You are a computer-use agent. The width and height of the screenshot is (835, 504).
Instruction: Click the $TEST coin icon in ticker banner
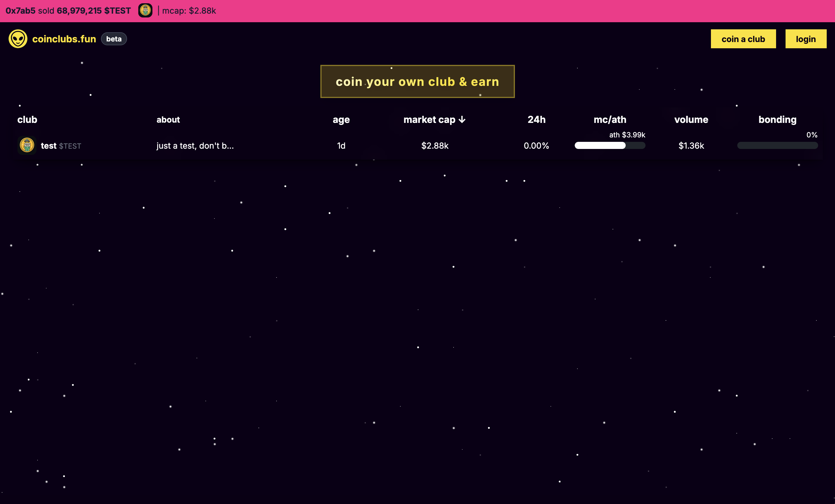[145, 10]
